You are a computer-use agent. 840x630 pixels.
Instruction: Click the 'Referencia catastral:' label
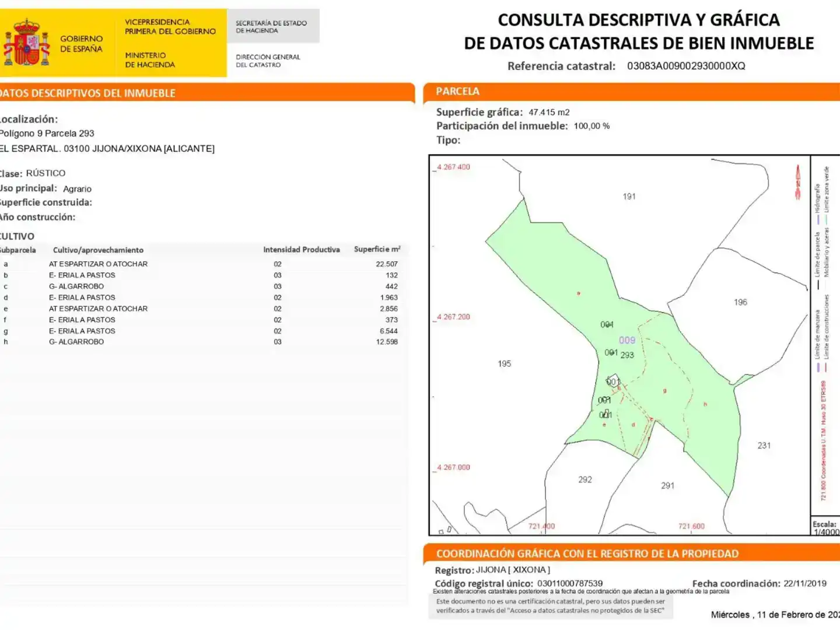click(x=561, y=66)
